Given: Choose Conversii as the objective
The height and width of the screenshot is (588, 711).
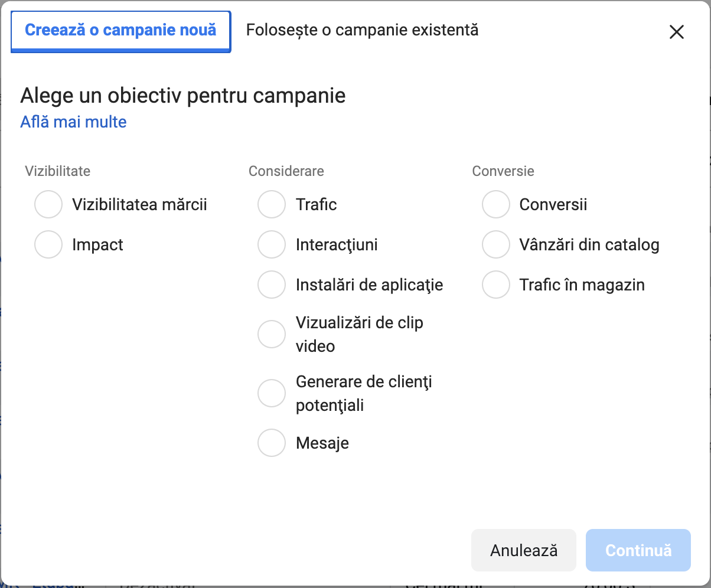Looking at the screenshot, I should [x=495, y=205].
